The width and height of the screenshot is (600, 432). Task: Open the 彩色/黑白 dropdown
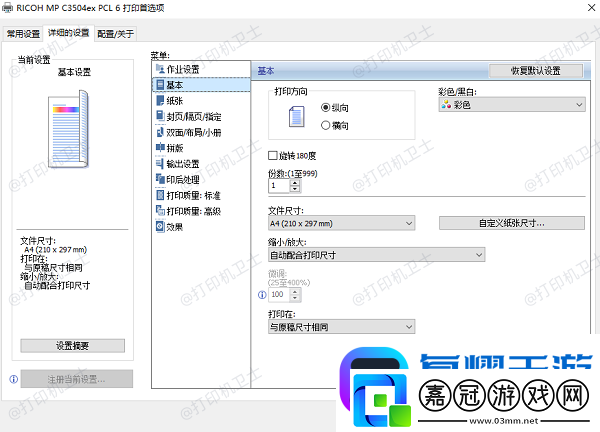click(512, 104)
